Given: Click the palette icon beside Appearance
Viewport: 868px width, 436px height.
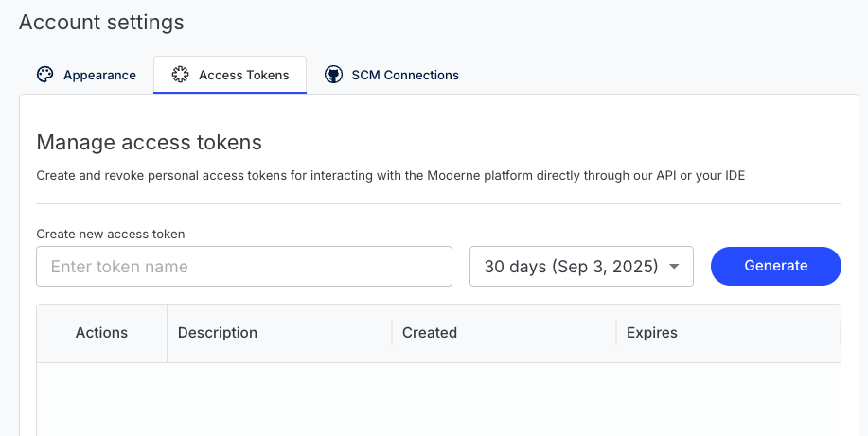Looking at the screenshot, I should 44,75.
